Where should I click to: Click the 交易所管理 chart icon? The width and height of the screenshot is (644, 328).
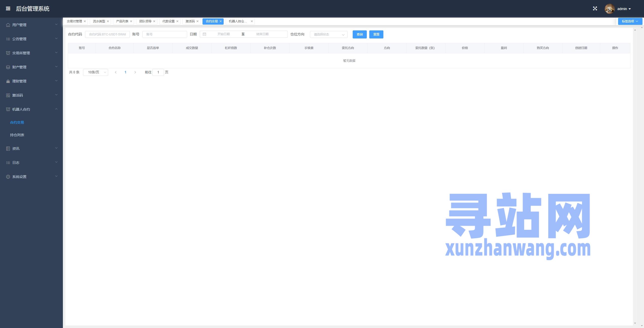(8, 53)
